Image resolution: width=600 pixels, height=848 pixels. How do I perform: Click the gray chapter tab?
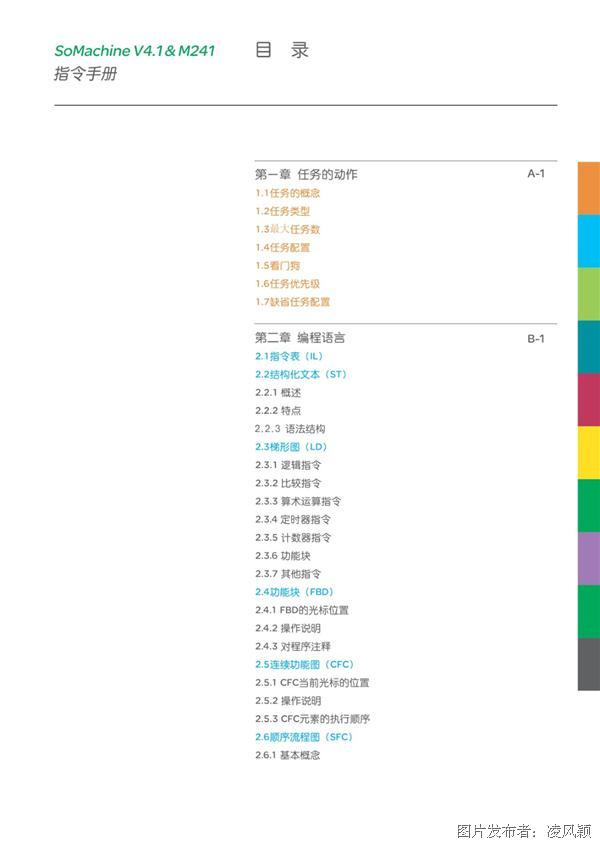[589, 664]
